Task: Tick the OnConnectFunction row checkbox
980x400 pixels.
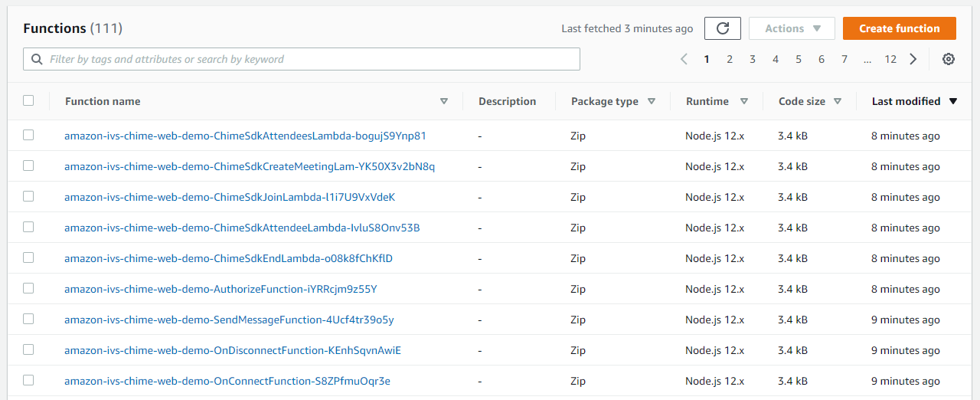Action: pos(28,380)
